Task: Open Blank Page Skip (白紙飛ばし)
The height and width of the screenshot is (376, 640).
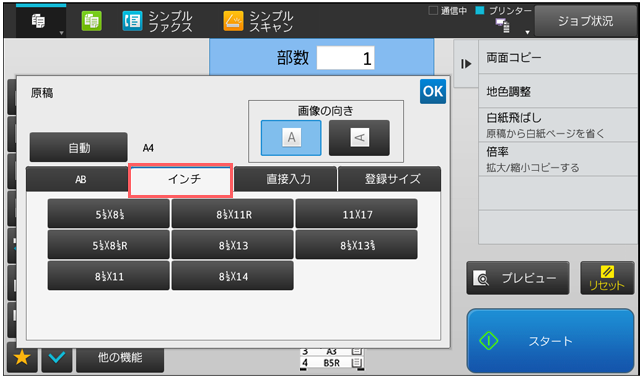Action: [x=558, y=125]
